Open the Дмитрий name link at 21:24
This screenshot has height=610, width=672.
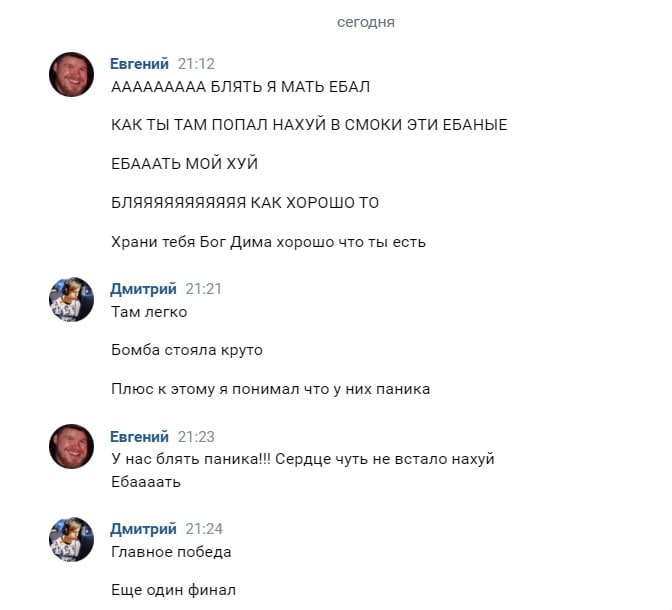click(x=143, y=529)
